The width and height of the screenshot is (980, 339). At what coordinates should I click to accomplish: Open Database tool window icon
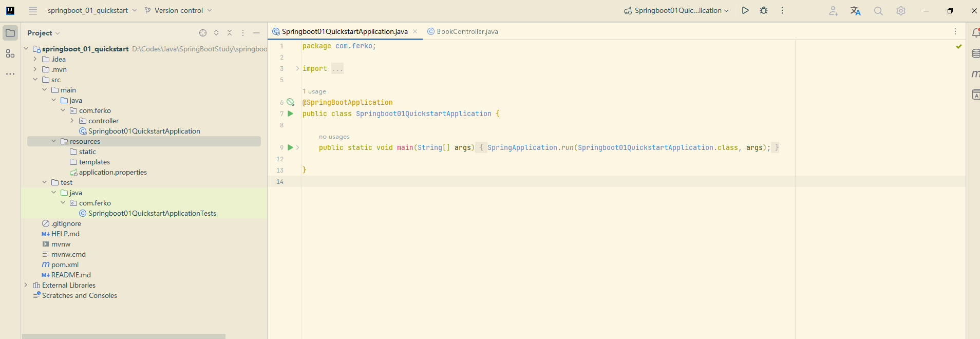pyautogui.click(x=976, y=53)
